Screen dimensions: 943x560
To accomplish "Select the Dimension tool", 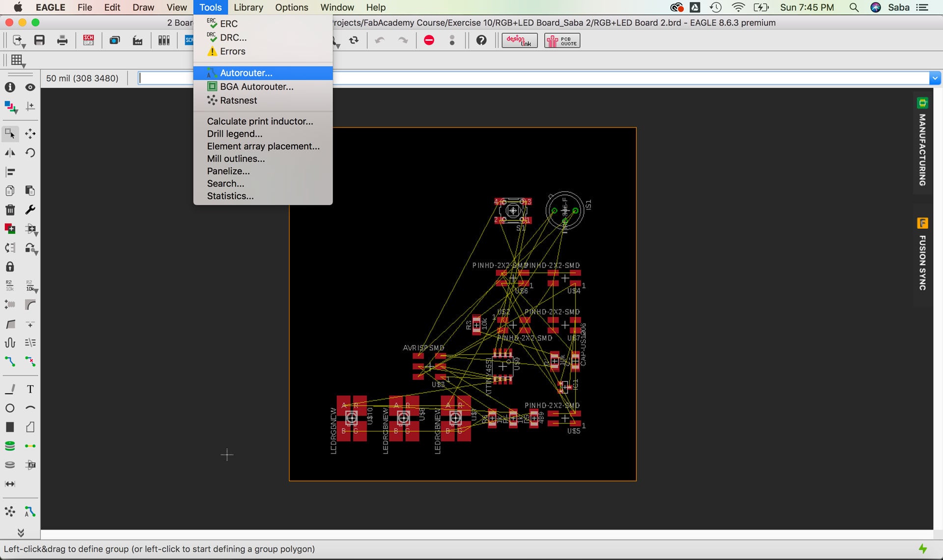I will tap(10, 484).
